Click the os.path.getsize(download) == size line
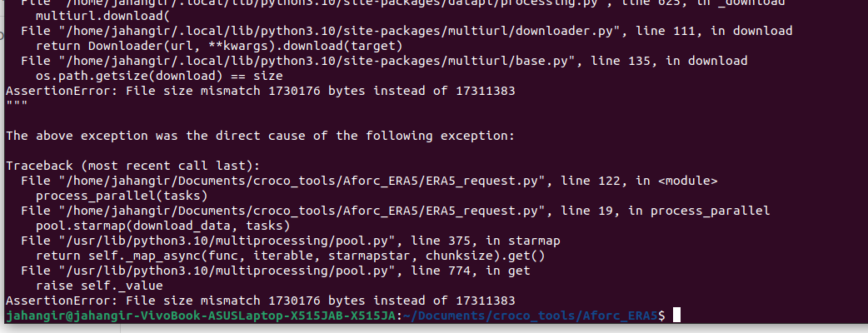The height and width of the screenshot is (333, 868). point(159,76)
